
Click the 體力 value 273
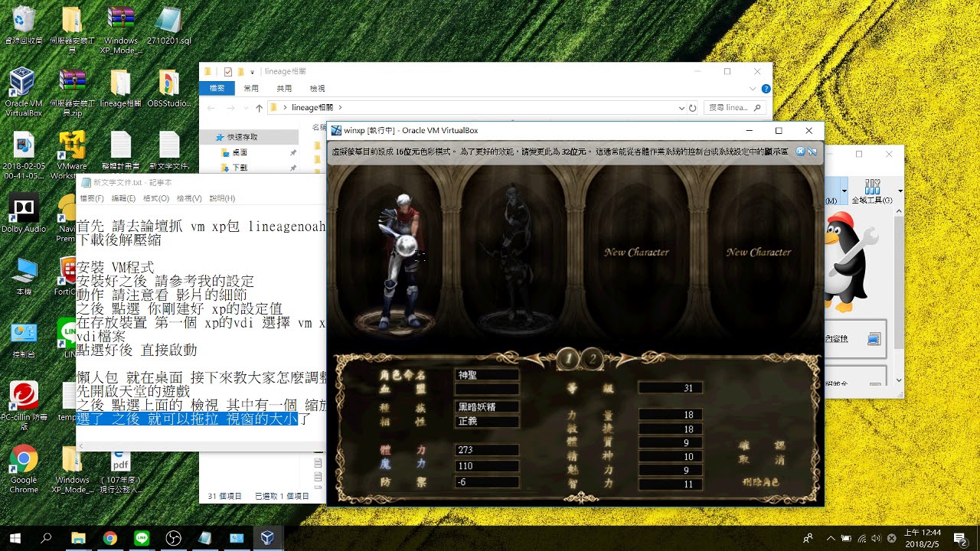click(487, 450)
